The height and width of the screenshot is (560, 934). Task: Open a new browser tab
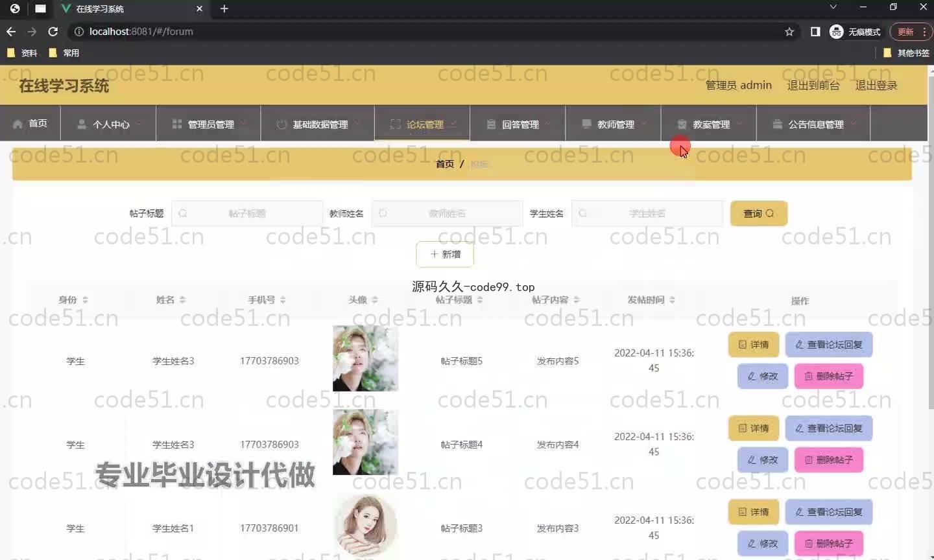click(x=224, y=8)
